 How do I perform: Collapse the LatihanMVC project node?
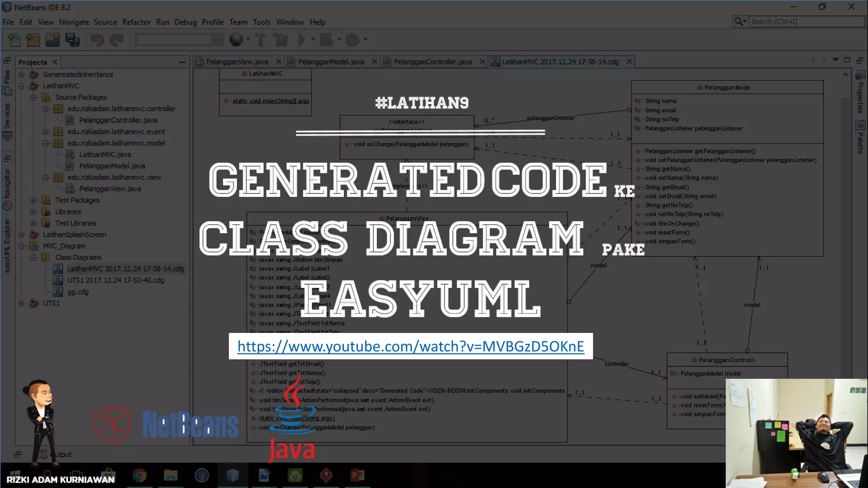[21, 86]
